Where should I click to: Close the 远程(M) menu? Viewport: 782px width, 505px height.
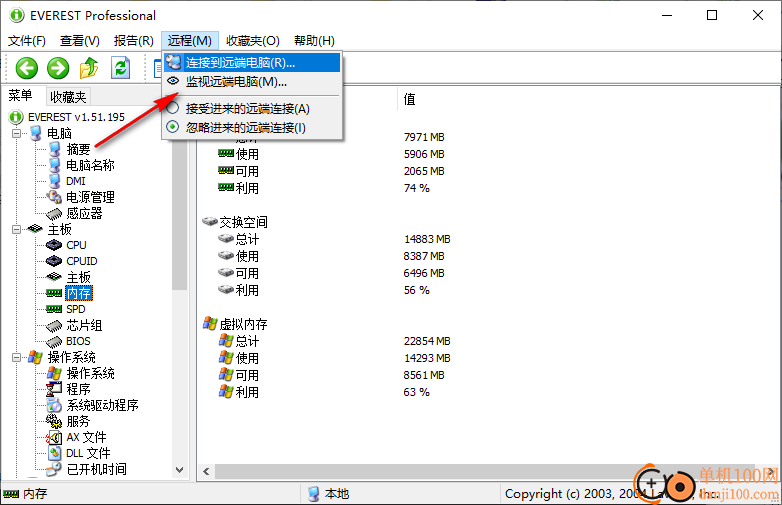coord(190,41)
